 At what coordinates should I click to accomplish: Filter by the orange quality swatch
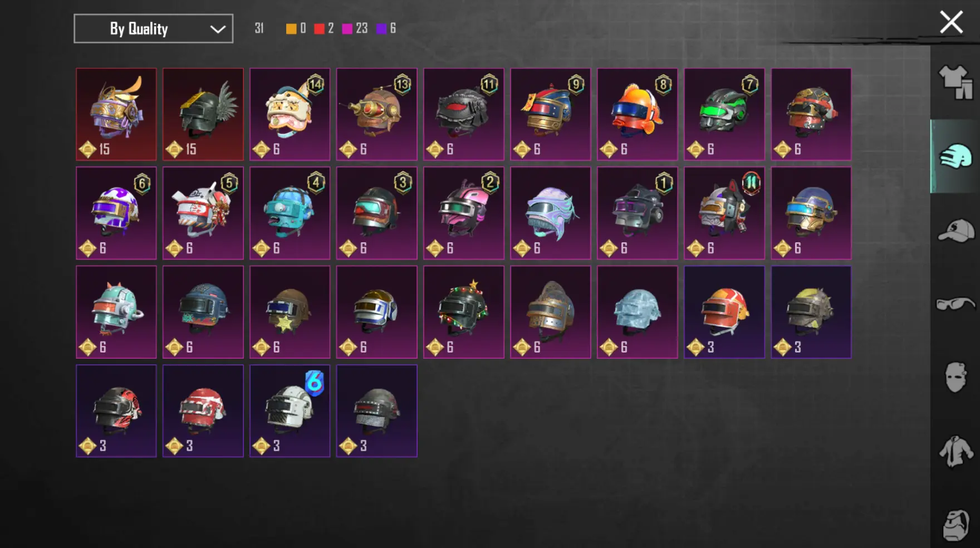click(291, 28)
